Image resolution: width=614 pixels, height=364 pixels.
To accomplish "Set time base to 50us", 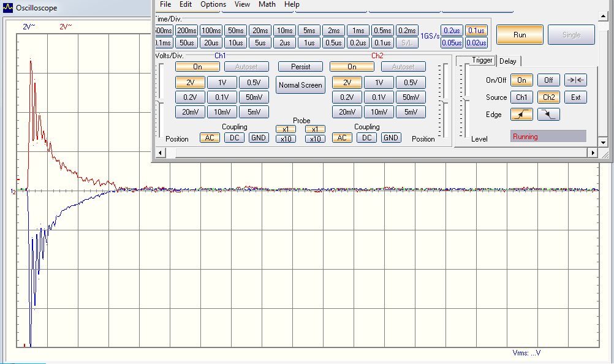I will pyautogui.click(x=186, y=43).
